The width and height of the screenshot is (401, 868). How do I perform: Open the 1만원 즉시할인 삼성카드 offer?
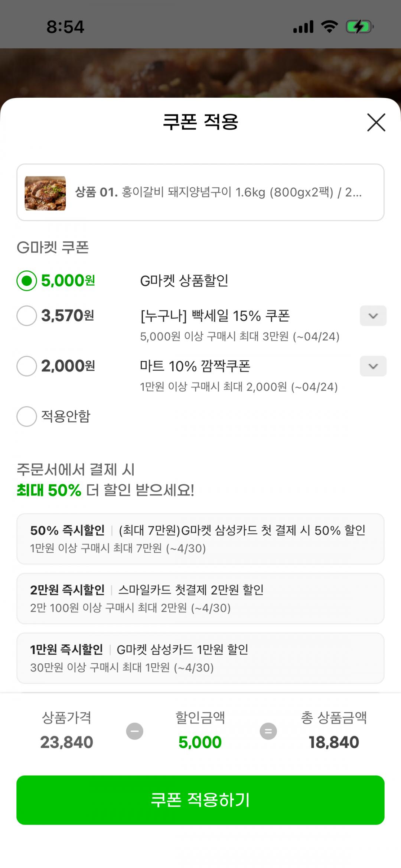[200, 658]
